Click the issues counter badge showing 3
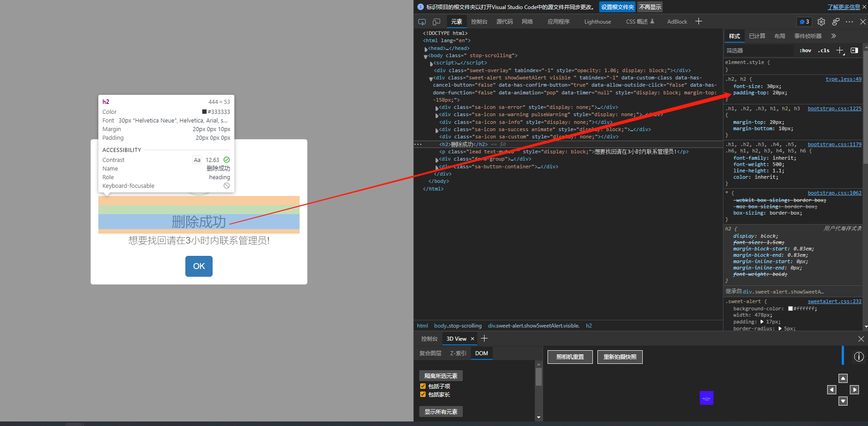This screenshot has height=426, width=868. (805, 22)
